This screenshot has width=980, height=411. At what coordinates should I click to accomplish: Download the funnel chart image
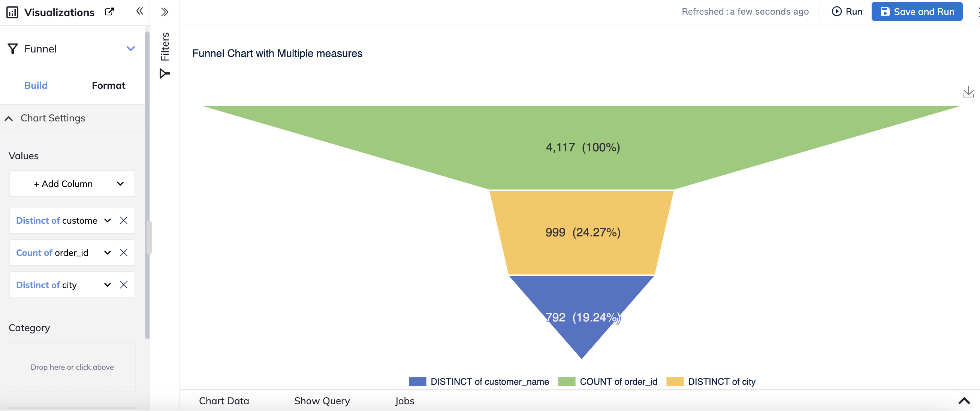pyautogui.click(x=968, y=92)
